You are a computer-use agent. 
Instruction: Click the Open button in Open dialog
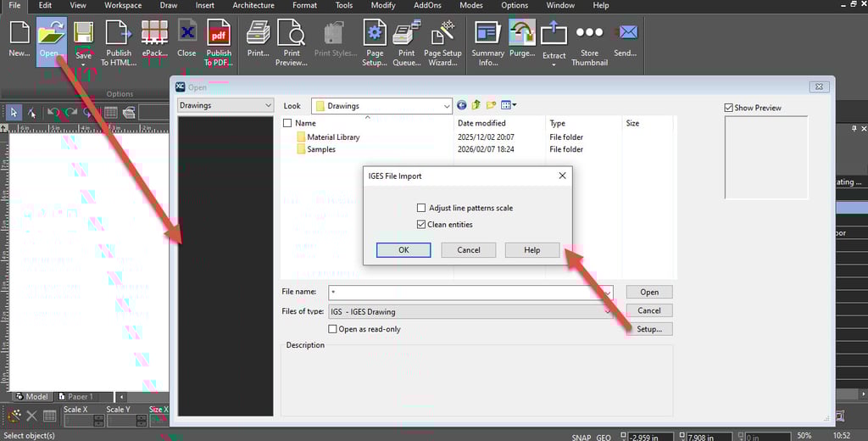[649, 292]
